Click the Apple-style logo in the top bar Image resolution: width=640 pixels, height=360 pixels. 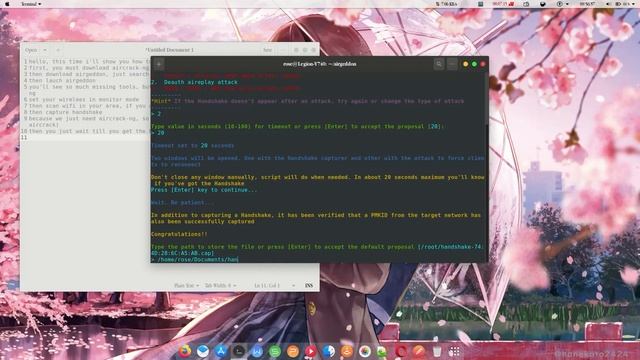point(7,4)
